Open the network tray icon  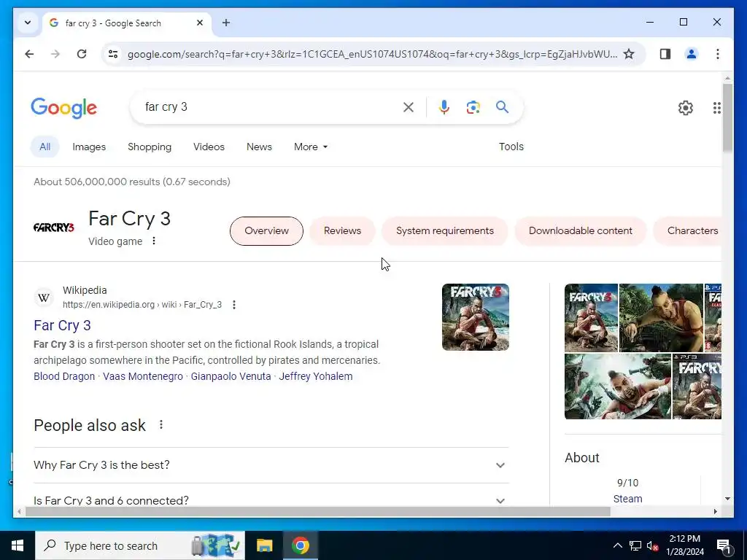pyautogui.click(x=635, y=545)
